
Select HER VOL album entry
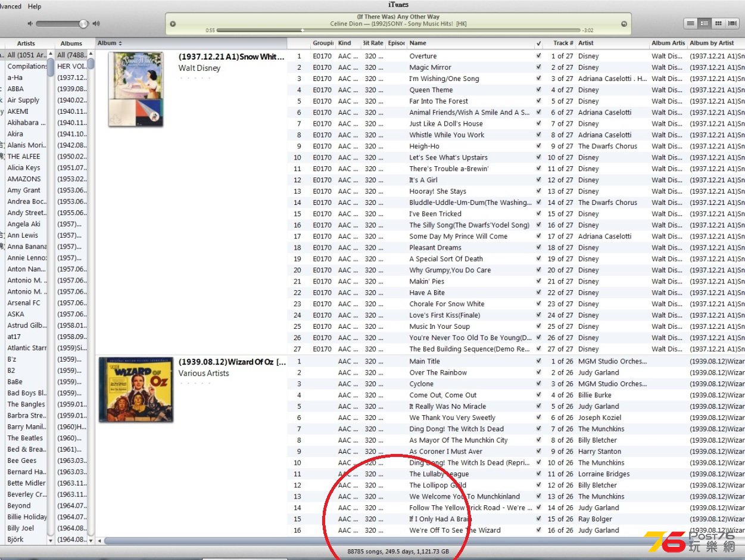pos(72,66)
